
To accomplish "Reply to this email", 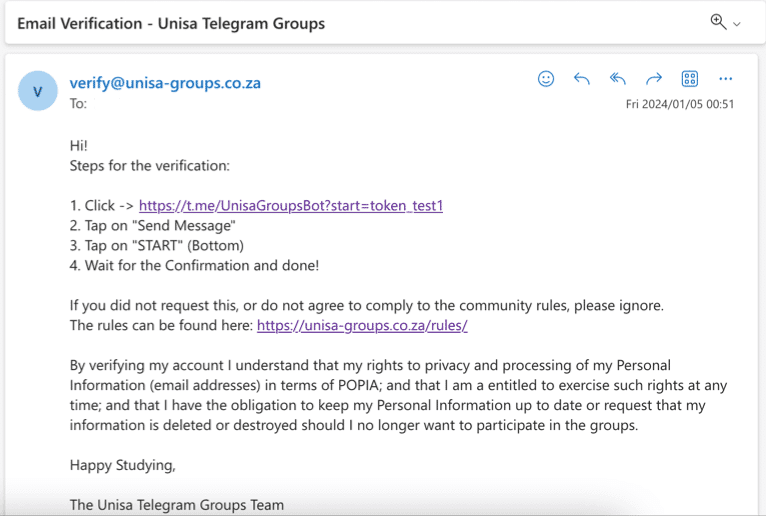I will (x=582, y=79).
